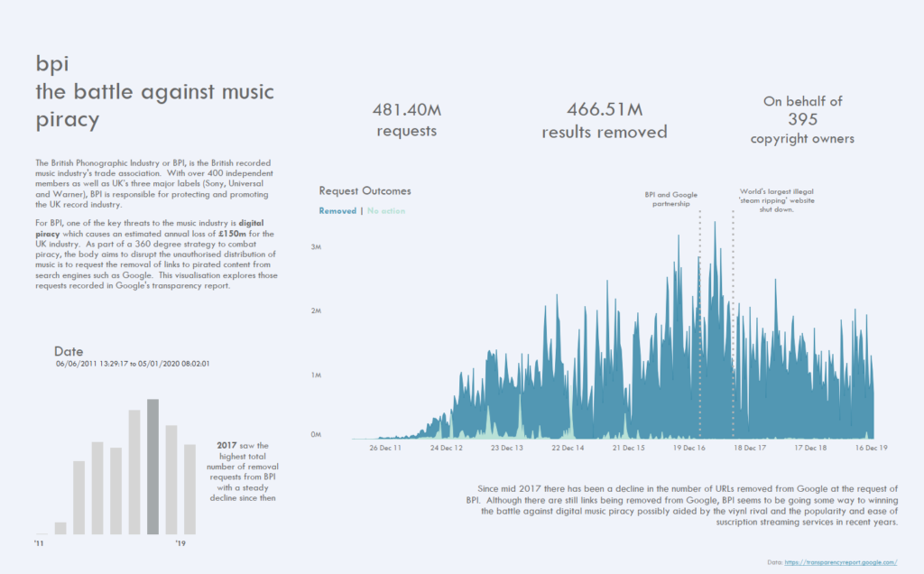Click the 26 Dec 11 axis label
Image resolution: width=924 pixels, height=574 pixels.
(x=384, y=447)
